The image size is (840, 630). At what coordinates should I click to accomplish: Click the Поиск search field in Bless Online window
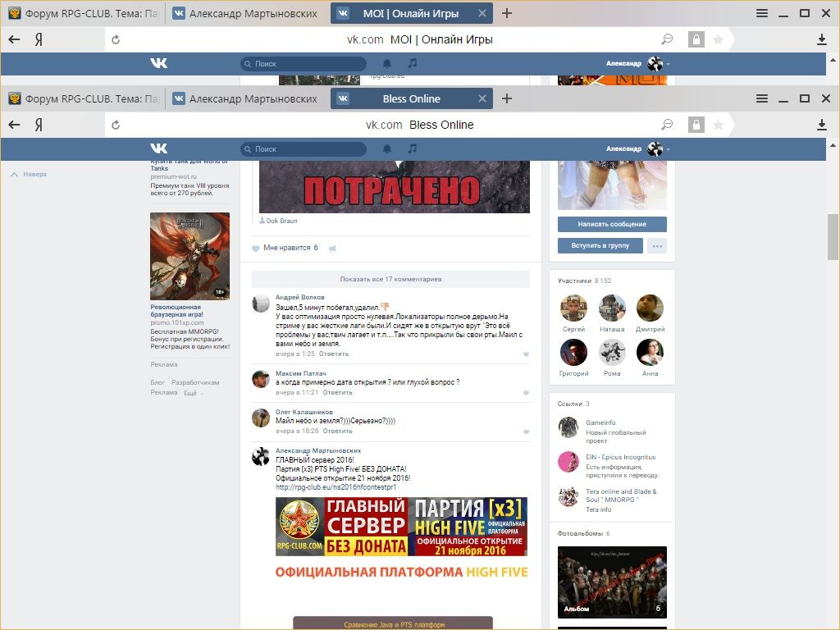tap(304, 149)
